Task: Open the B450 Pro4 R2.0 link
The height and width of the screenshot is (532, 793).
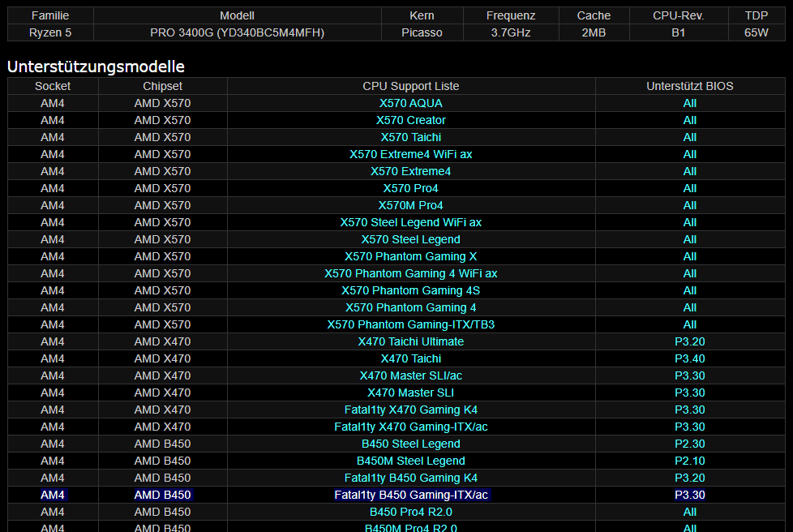Action: click(410, 512)
